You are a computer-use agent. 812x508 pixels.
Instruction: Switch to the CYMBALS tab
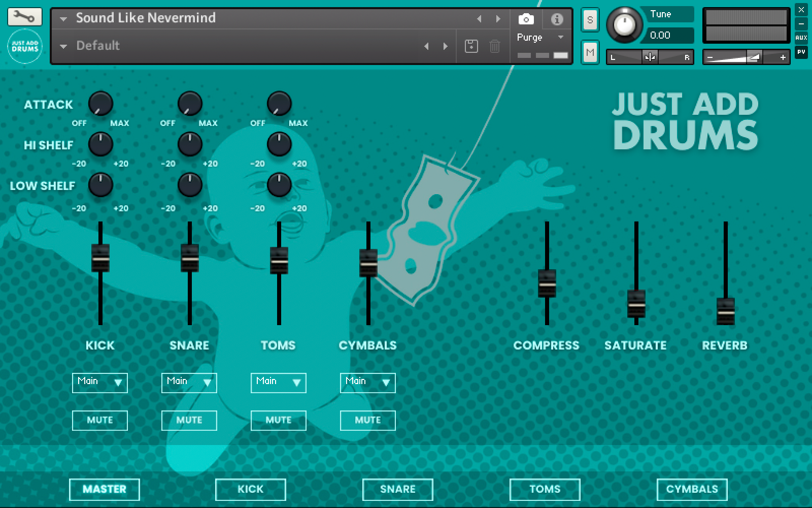pos(692,489)
